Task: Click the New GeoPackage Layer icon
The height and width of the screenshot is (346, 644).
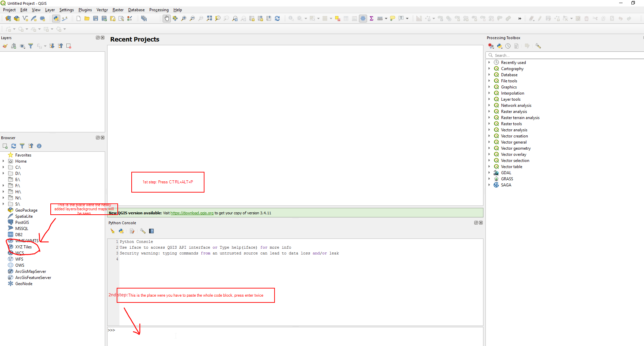Action: [16, 18]
